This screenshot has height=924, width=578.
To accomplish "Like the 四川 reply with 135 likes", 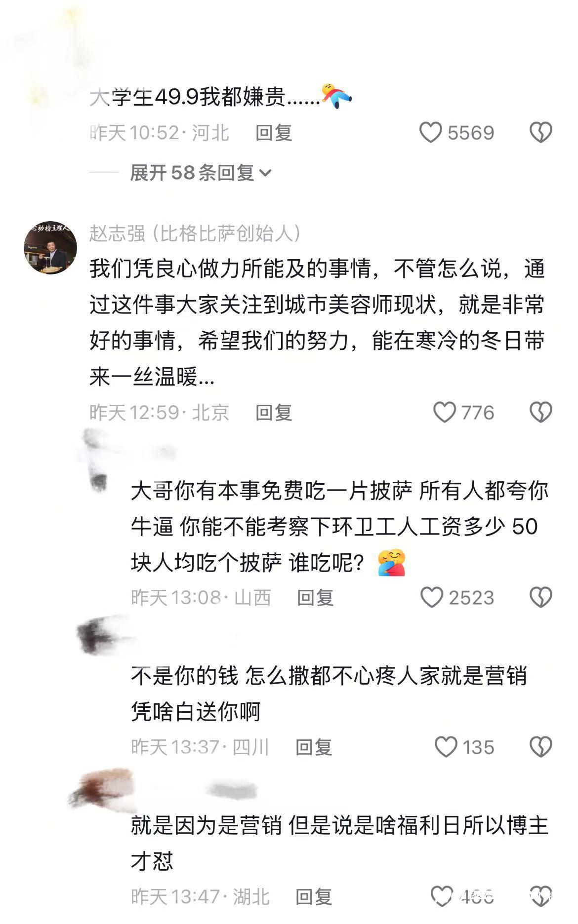I will point(446,747).
